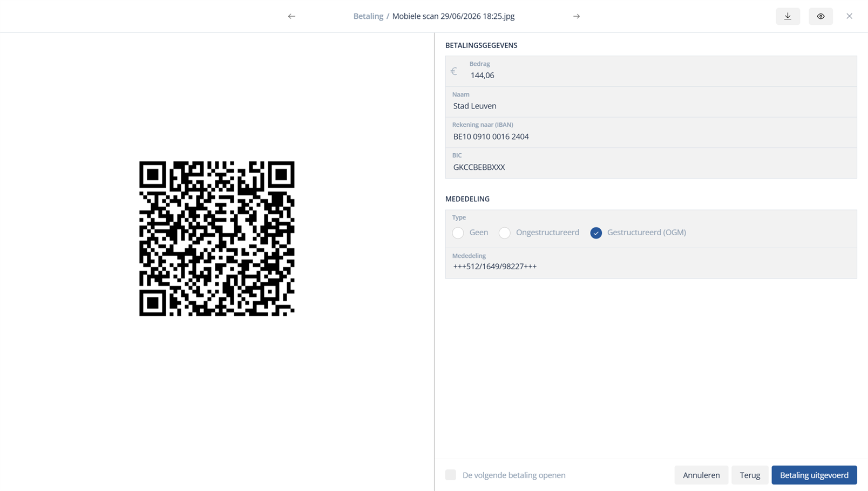Toggle preview with the eye icon
Screen dimensions: 868x491
pyautogui.click(x=820, y=16)
